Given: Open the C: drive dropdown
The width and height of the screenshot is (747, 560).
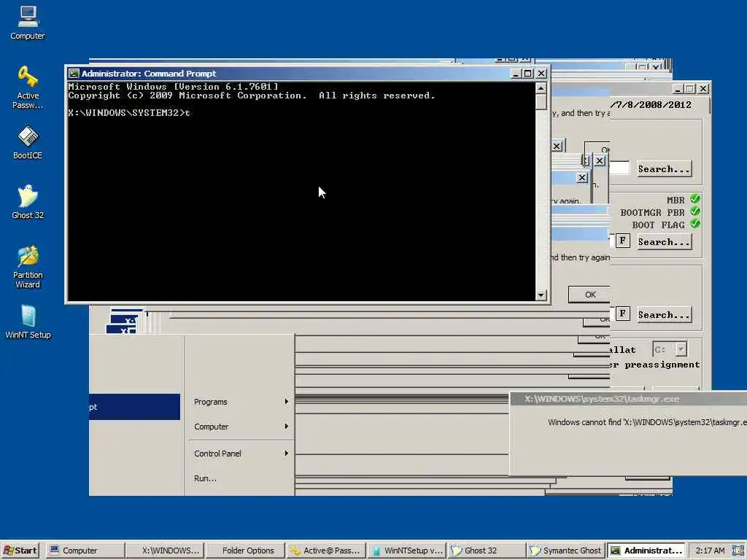Looking at the screenshot, I should [681, 349].
